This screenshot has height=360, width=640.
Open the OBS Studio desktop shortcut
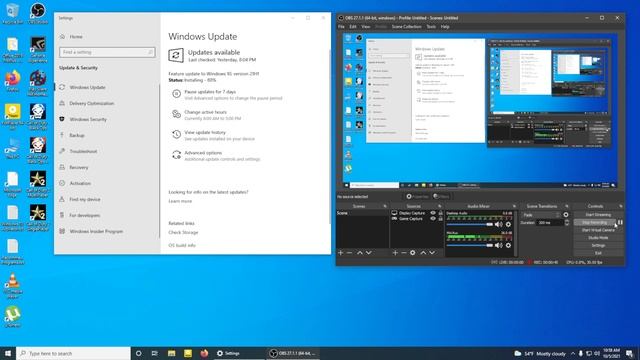[38, 12]
